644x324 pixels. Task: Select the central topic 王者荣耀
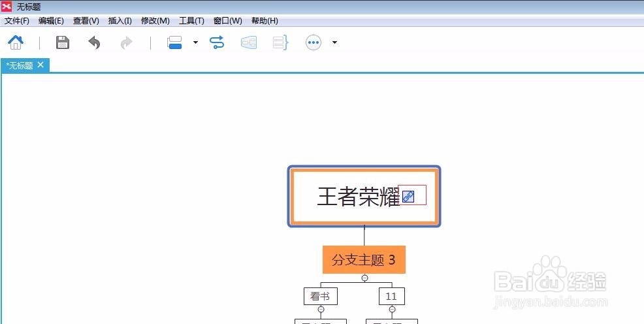[x=364, y=196]
